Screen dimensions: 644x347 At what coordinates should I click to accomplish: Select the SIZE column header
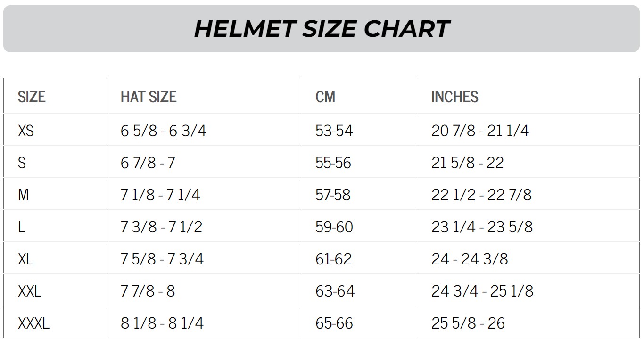click(32, 97)
